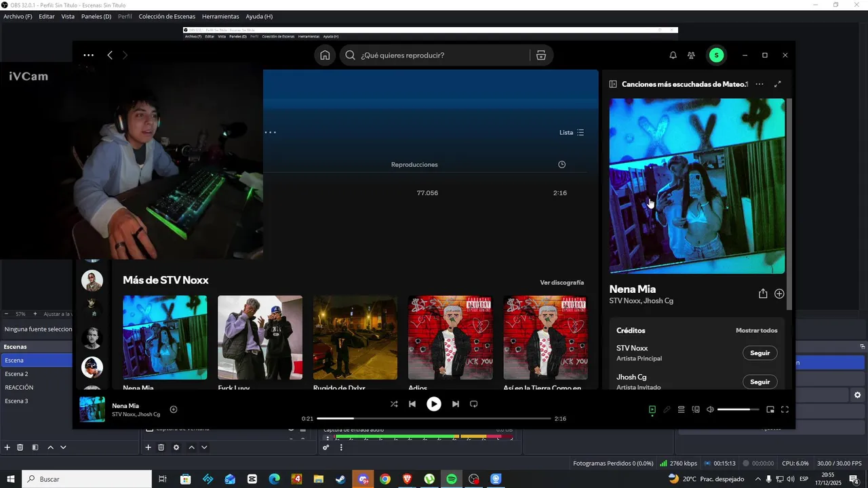Open Spotify Browse icon next to search
The width and height of the screenshot is (868, 488).
(541, 56)
